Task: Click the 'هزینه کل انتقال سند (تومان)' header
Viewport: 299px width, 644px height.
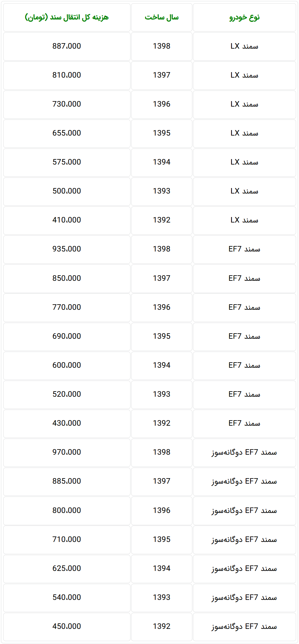Action: [67, 17]
